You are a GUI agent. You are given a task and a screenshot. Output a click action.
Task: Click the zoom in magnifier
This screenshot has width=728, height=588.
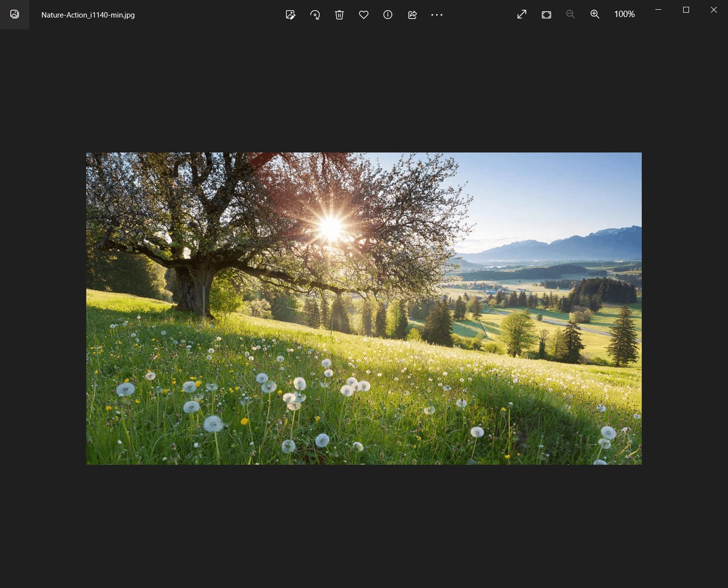point(594,15)
